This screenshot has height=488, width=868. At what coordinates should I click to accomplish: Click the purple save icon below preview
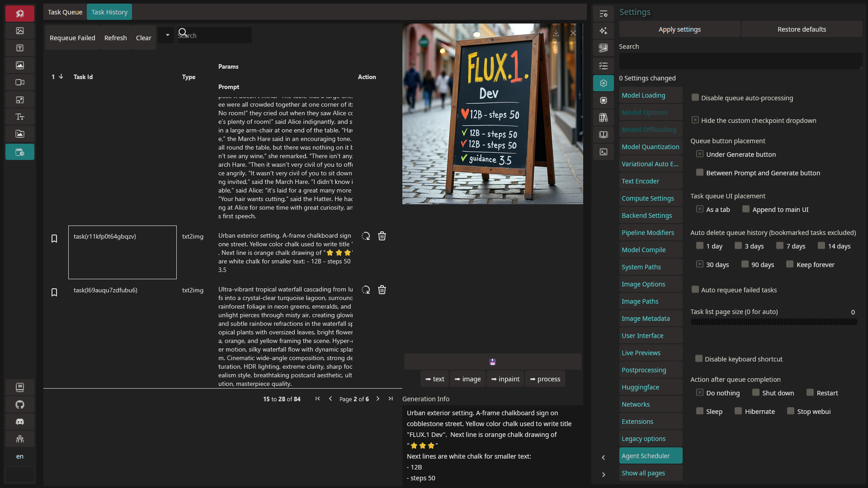[x=492, y=361]
